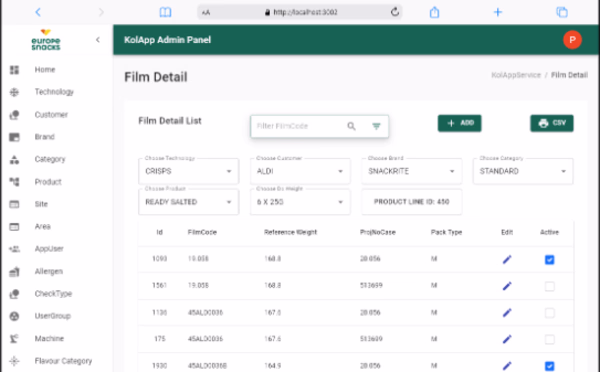This screenshot has height=372, width=600.
Task: Click the Customer sidebar icon
Action: point(14,114)
